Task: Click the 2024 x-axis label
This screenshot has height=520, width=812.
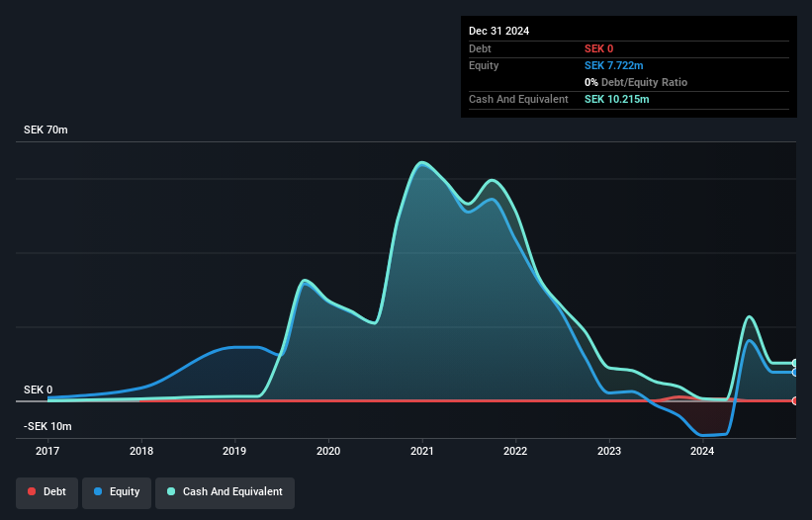Action: coord(702,451)
